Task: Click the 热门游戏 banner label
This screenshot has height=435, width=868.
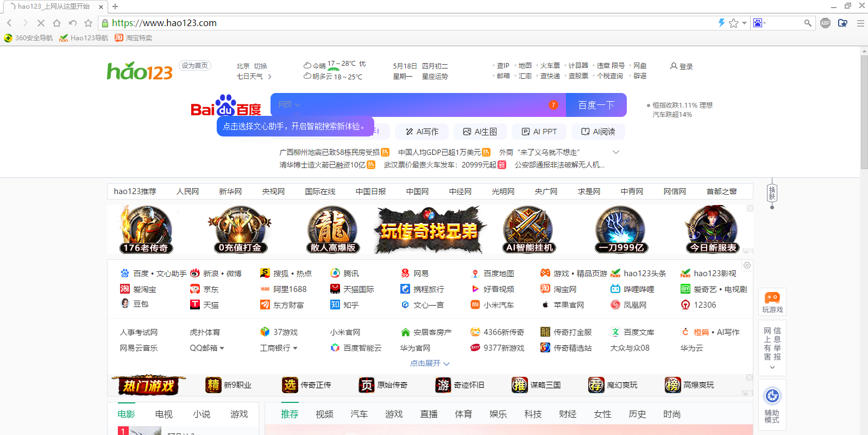Action: pos(148,386)
